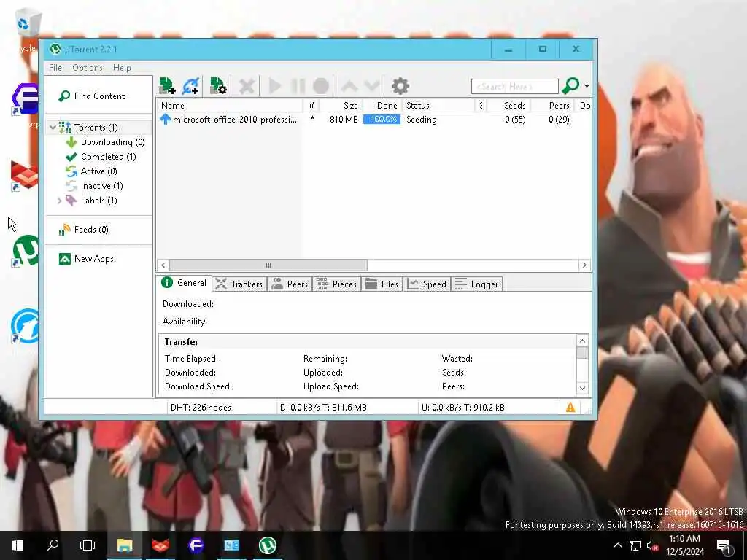Sort by the Seeds column header
The image size is (747, 560).
pyautogui.click(x=508, y=106)
